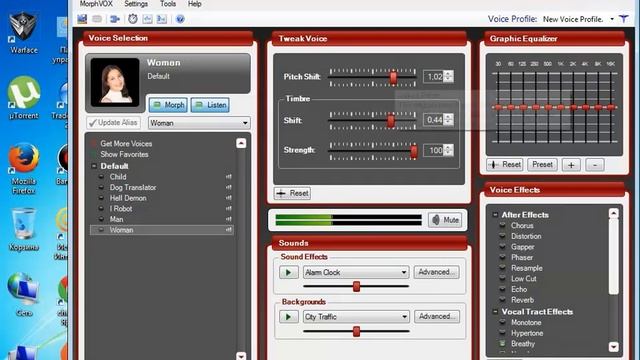Viewport: 640px width, 360px height.
Task: Collapse the Default voice group
Action: pyautogui.click(x=94, y=166)
